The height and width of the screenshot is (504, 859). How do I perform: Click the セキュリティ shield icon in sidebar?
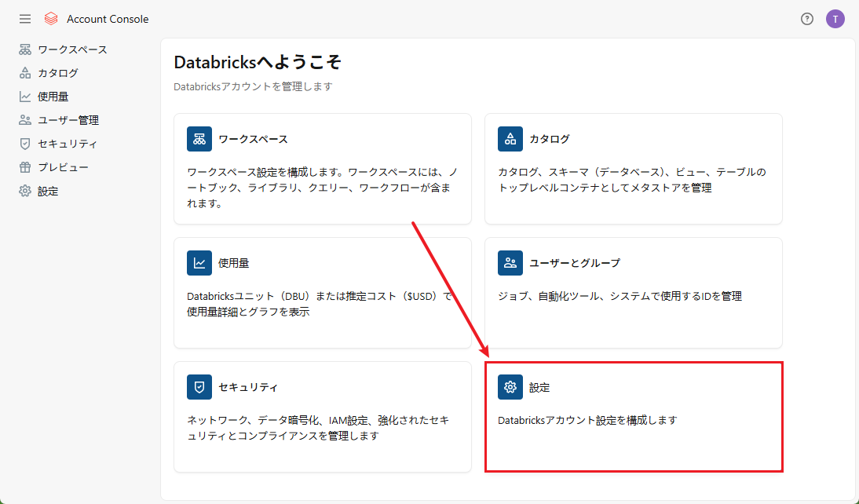pos(25,144)
